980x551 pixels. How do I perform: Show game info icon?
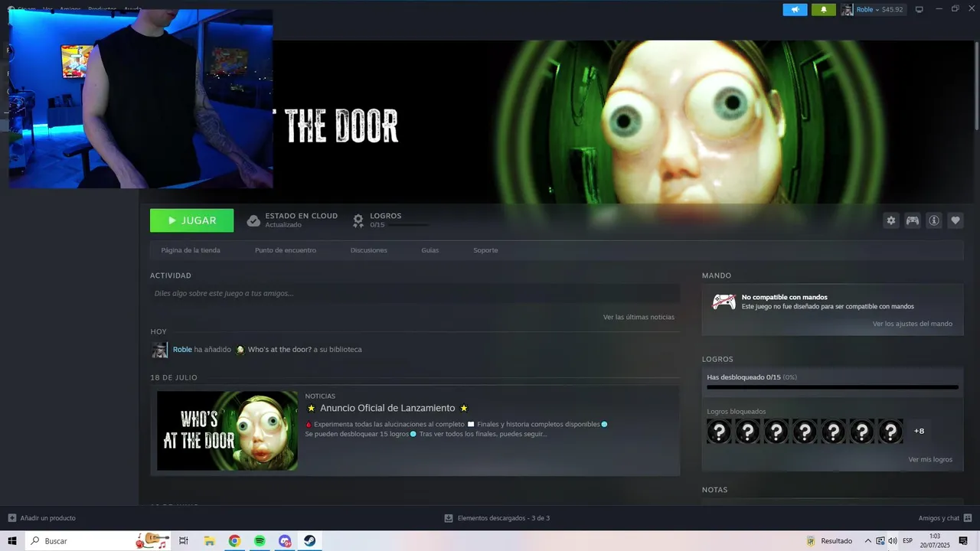click(934, 220)
